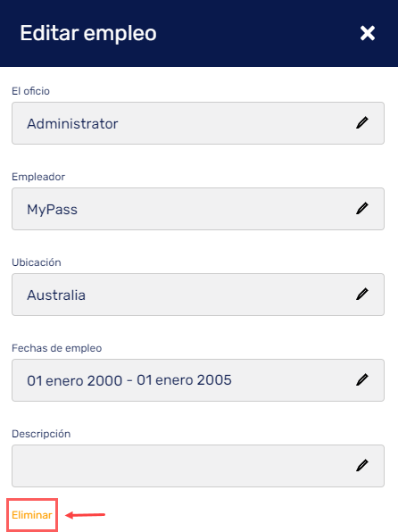
Task: Click the orange Eliminar link
Action: pos(32,515)
